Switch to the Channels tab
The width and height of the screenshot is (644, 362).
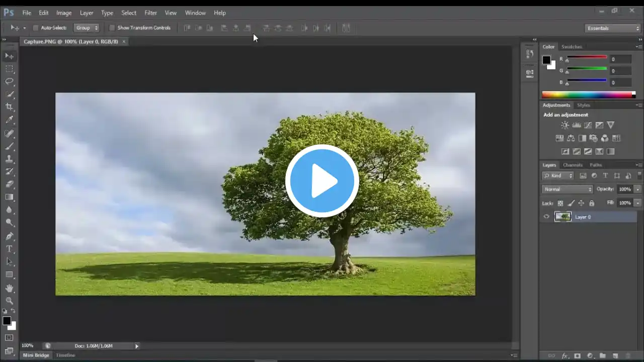coord(573,165)
